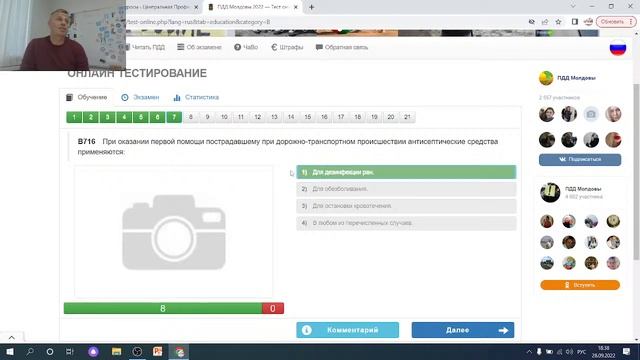
Task: Open Обратная связь page
Action: tap(342, 47)
